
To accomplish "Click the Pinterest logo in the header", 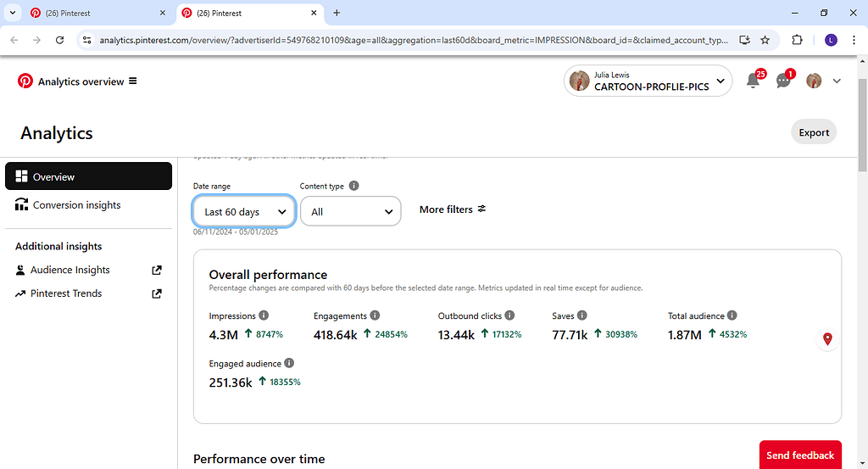I will [x=25, y=81].
